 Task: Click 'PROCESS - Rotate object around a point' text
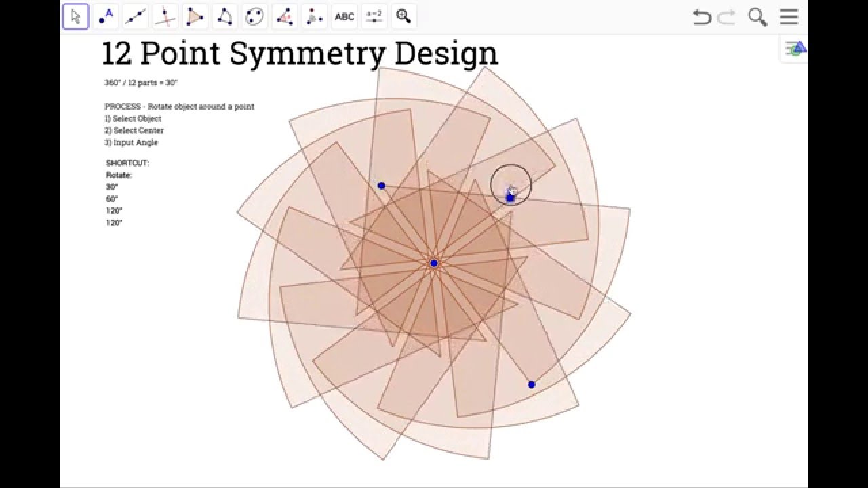[179, 106]
